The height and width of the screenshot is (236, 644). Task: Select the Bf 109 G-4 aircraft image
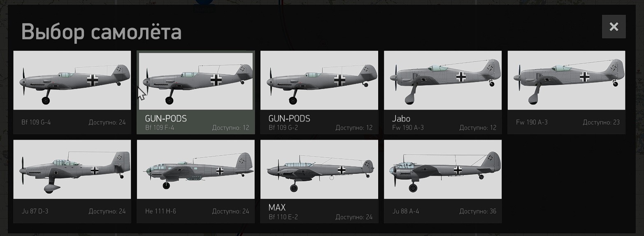point(72,80)
